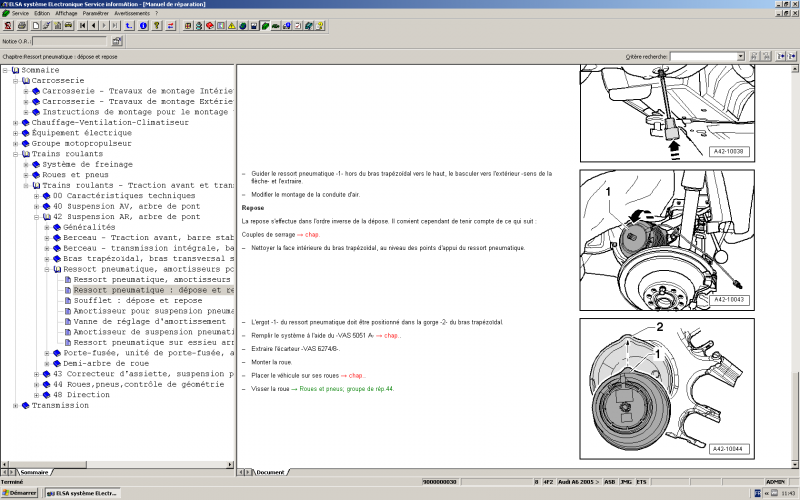
Task: Select the Demi-arbre de roue entry
Action: coord(106,363)
